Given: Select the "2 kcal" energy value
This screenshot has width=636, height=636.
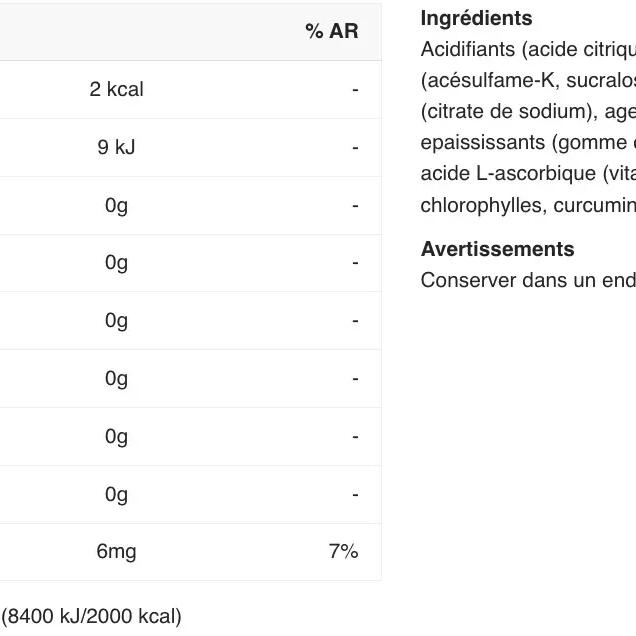Looking at the screenshot, I should (x=116, y=90).
